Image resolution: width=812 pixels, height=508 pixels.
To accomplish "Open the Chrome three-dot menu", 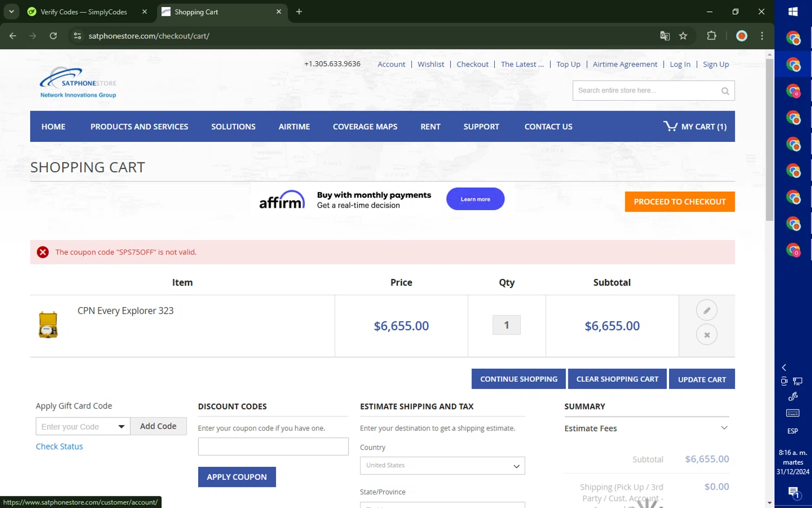I will click(762, 36).
